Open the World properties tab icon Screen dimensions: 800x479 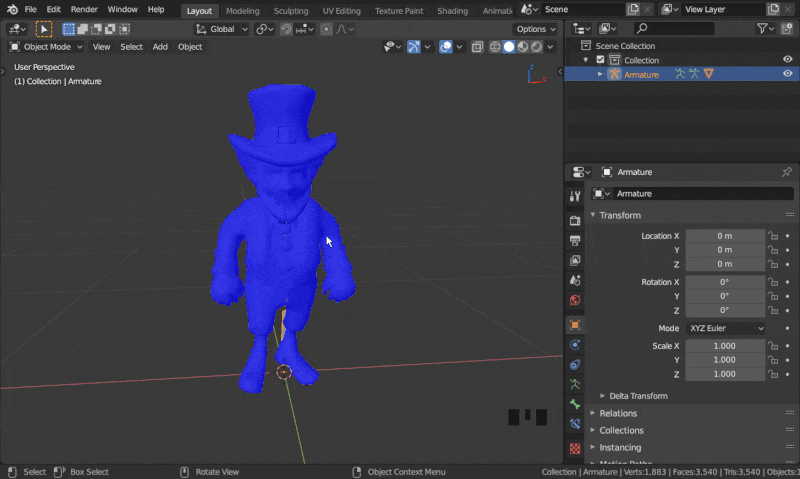[x=575, y=300]
